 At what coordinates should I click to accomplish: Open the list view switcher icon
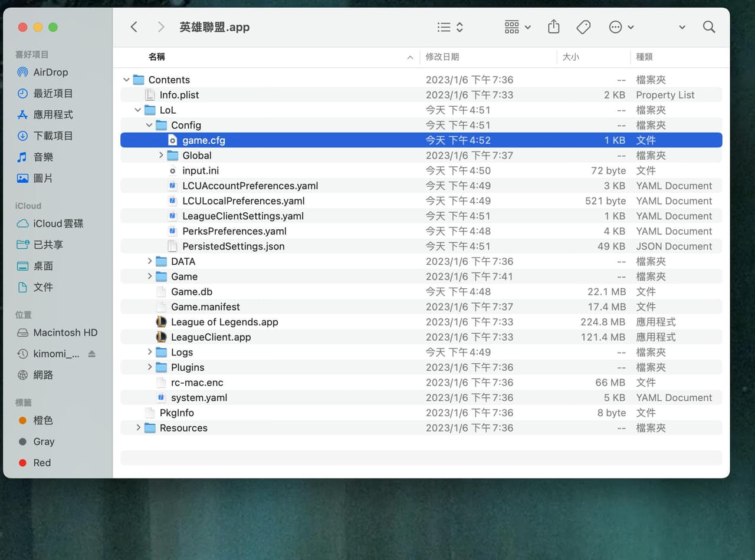coord(450,27)
